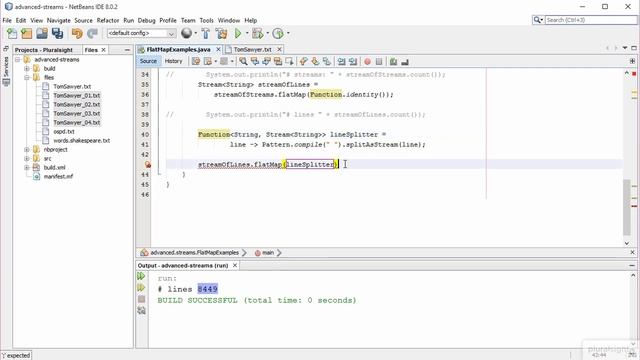
Task: Click the Open Project toolbar icon
Action: coord(42,33)
